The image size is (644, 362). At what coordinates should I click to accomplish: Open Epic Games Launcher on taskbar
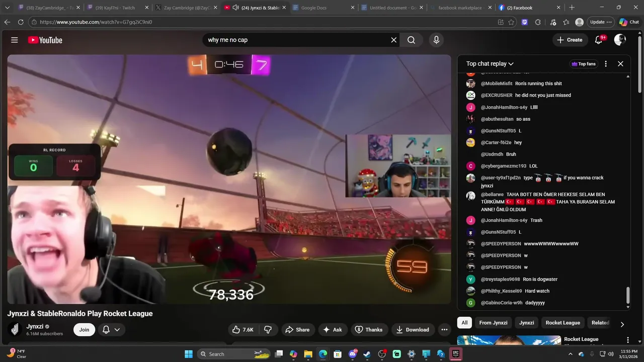pyautogui.click(x=456, y=354)
